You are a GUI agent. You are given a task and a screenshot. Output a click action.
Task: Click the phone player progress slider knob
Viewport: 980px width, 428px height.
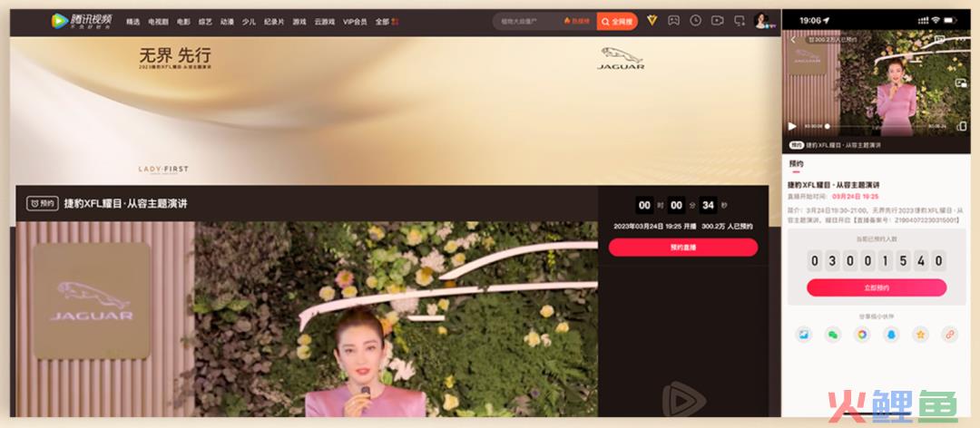click(x=828, y=126)
